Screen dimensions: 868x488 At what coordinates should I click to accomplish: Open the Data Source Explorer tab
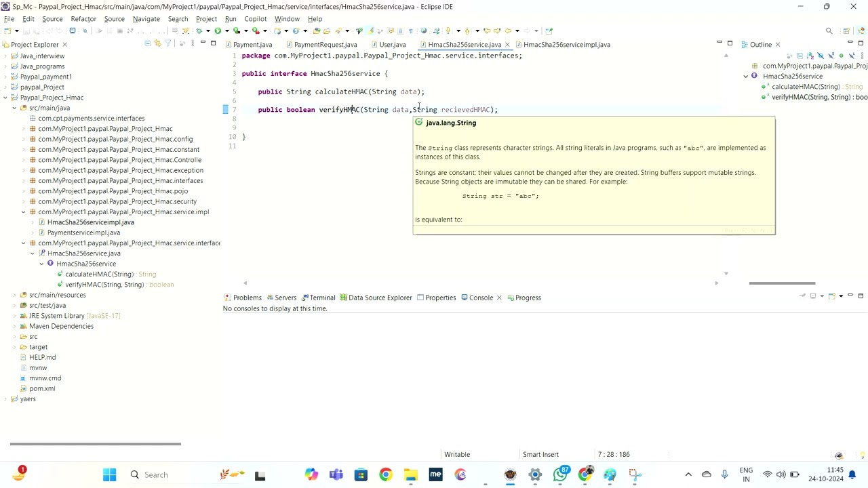click(376, 298)
